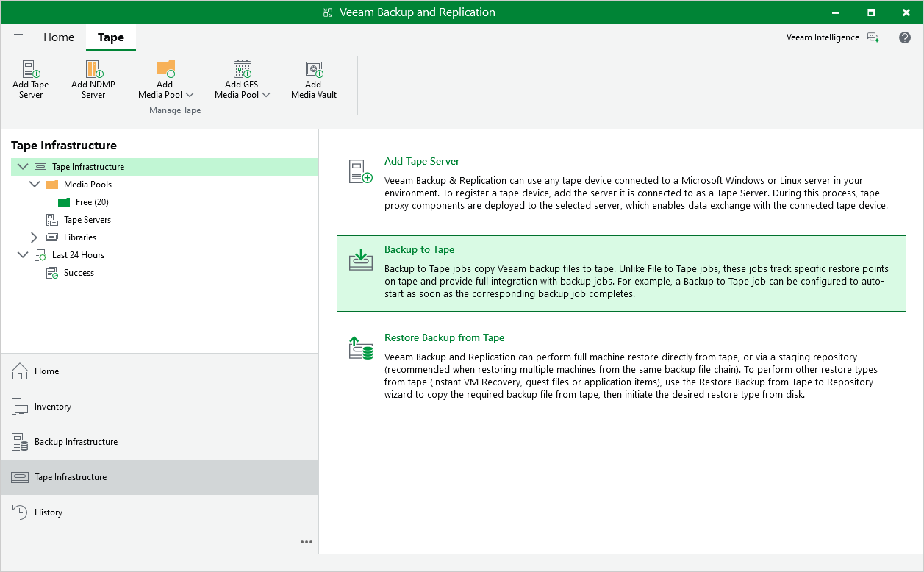Open the Tape Infrastructure navigation view
924x572 pixels.
click(x=160, y=477)
